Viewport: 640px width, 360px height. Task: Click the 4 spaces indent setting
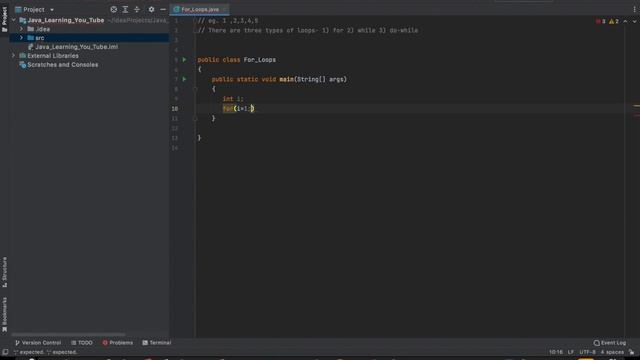[x=612, y=352]
